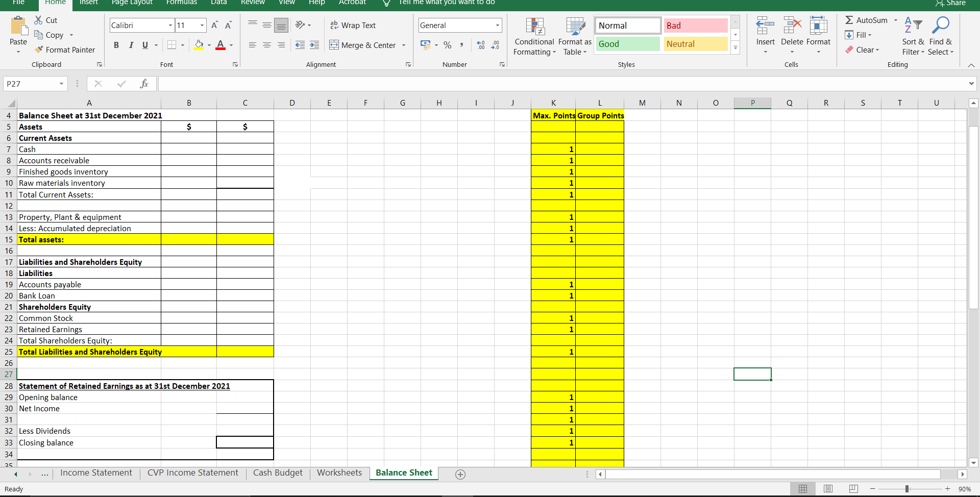
Task: Click the Share button
Action: point(951,3)
